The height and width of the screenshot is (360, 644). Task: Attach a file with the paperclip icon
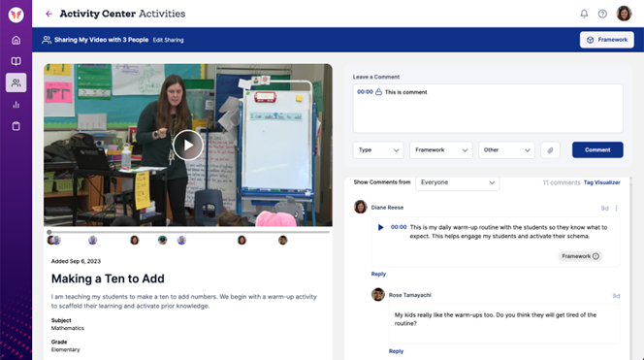click(x=550, y=150)
